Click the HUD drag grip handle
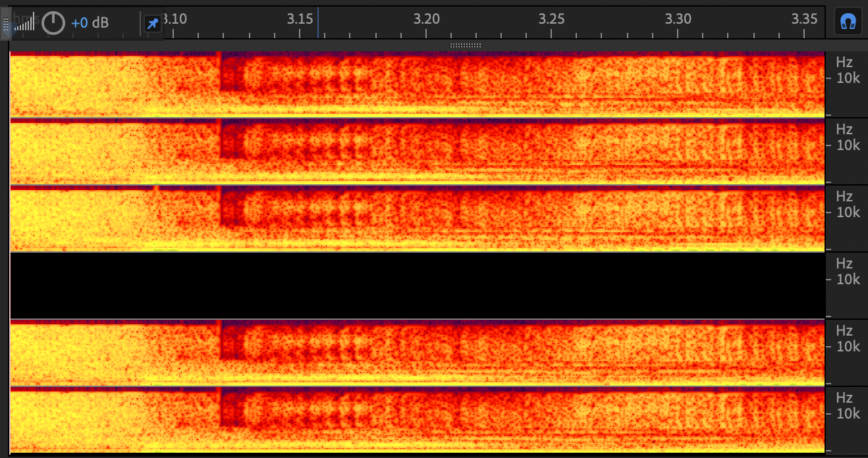This screenshot has height=458, width=868. pos(6,25)
